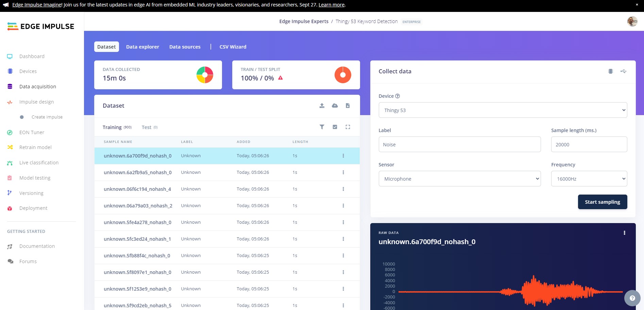Click the Edge Impulse Experts breadcrumb link
Viewport: 644px width, 310px height.
coord(304,21)
